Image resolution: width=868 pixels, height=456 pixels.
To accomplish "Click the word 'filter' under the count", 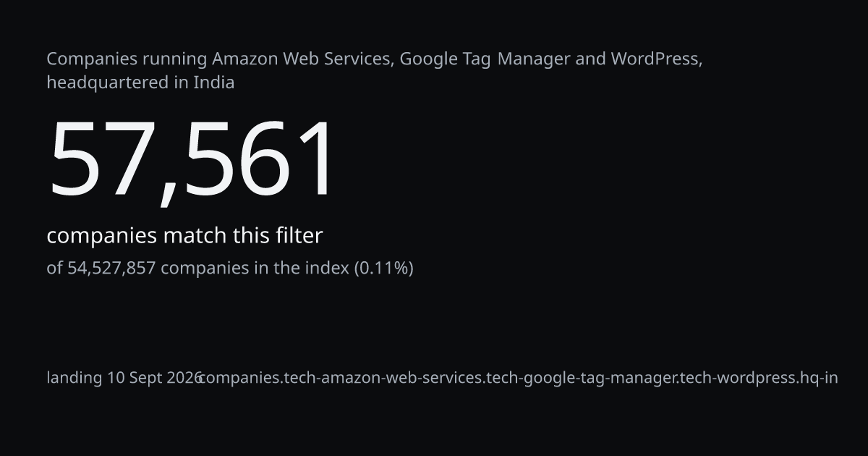I will [x=299, y=236].
